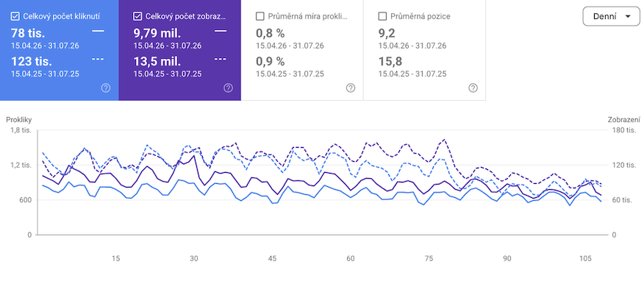
Task: Open help icon in Průměrná pozice card
Action: tap(473, 88)
